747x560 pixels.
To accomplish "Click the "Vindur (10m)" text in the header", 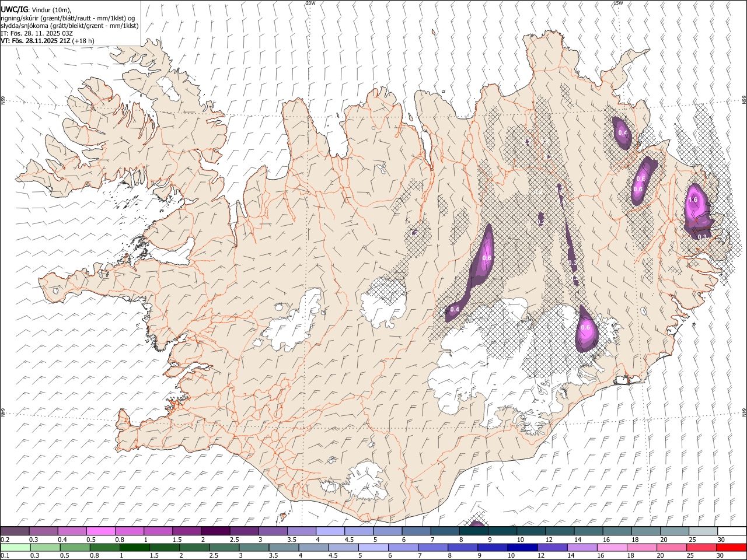I will pyautogui.click(x=51, y=10).
